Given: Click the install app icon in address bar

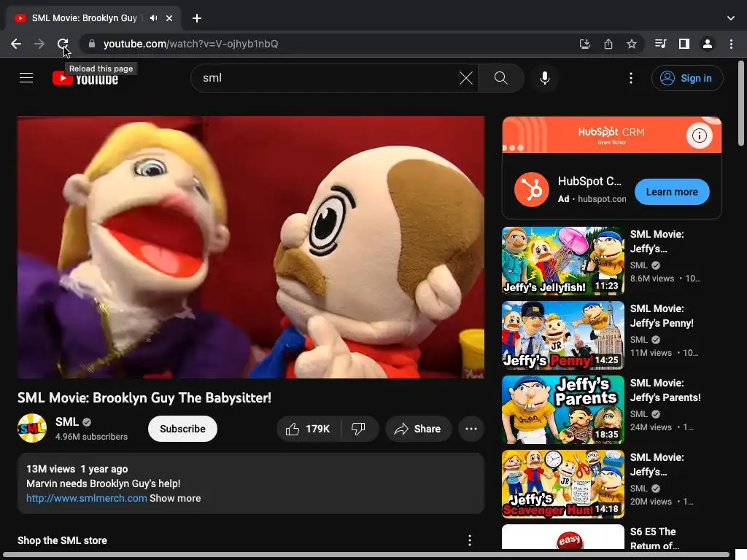Looking at the screenshot, I should coord(584,44).
